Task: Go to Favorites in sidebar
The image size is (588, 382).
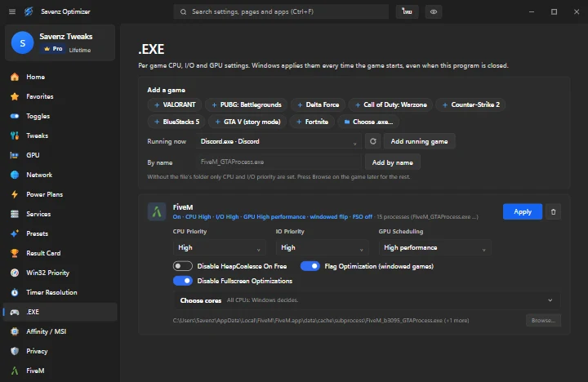Action: coord(60,96)
